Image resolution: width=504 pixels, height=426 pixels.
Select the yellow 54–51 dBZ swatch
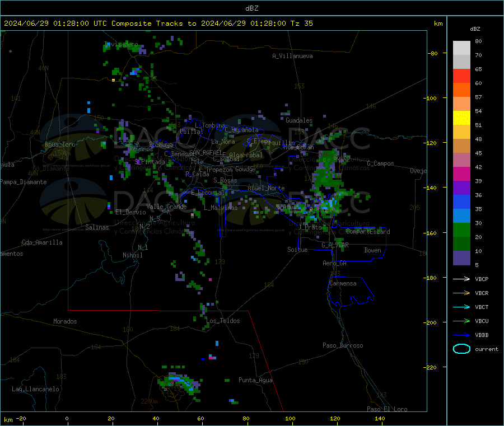coord(461,118)
